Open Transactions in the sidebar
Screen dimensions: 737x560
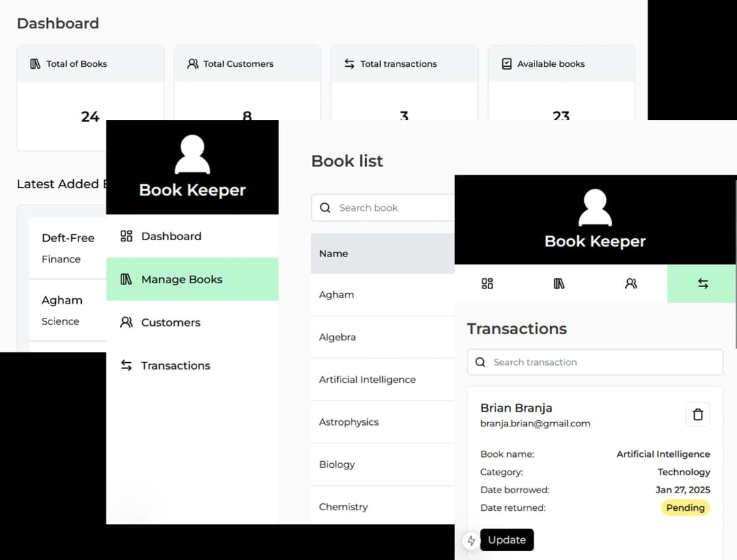(x=175, y=366)
